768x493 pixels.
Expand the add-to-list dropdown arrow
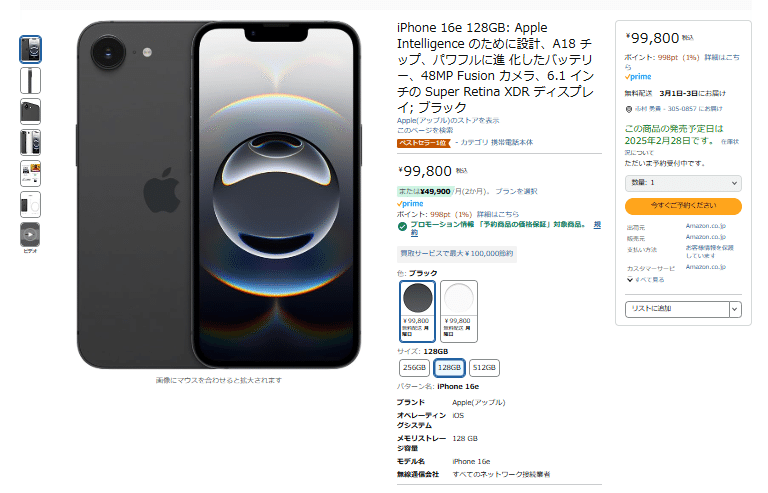point(735,309)
